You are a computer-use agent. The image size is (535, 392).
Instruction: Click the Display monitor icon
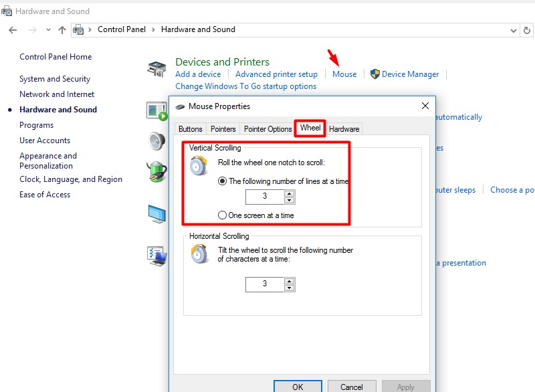[156, 214]
